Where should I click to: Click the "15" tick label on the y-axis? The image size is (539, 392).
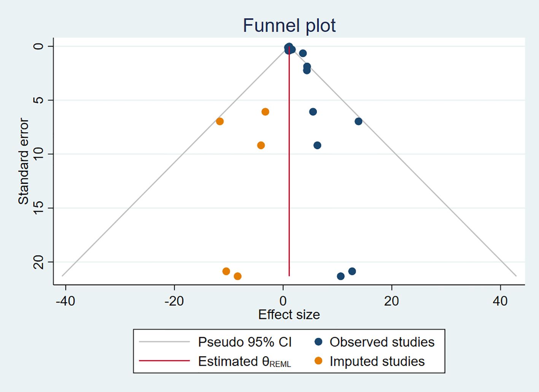click(x=39, y=208)
